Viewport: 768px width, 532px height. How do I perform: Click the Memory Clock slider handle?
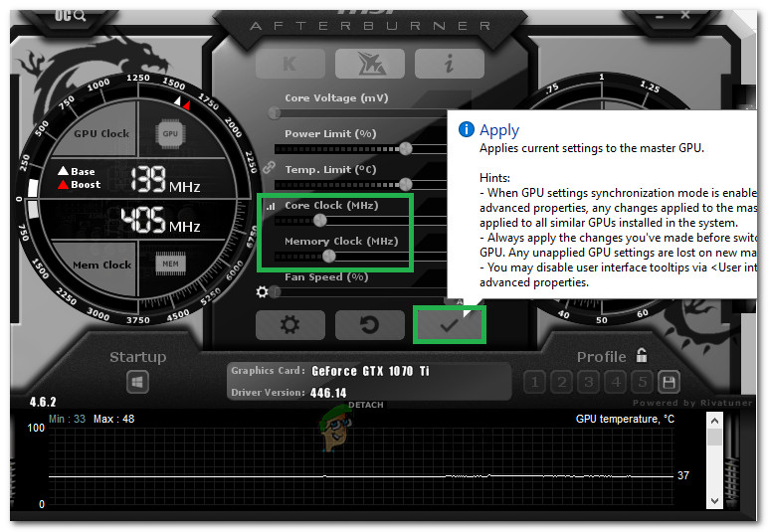tap(329, 256)
